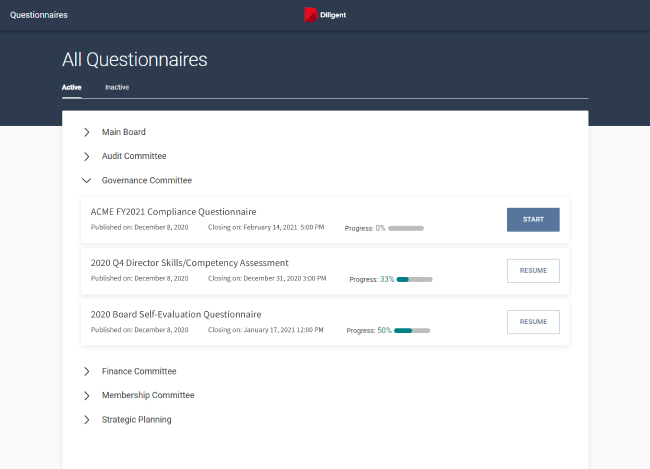
Task: Click the 50% progress bar
Action: tap(412, 330)
